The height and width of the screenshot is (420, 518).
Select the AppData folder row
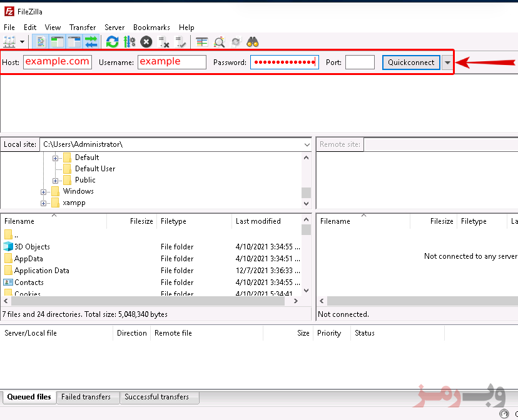(151, 259)
